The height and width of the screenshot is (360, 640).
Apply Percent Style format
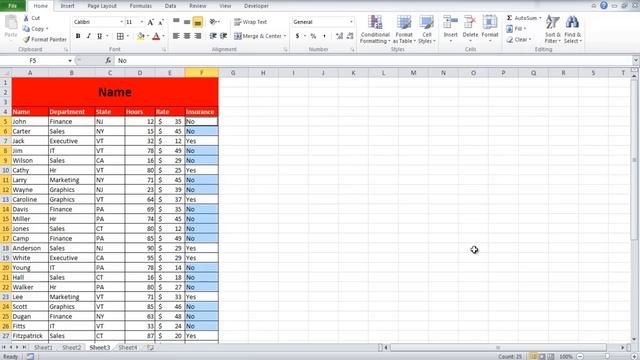[x=313, y=36]
